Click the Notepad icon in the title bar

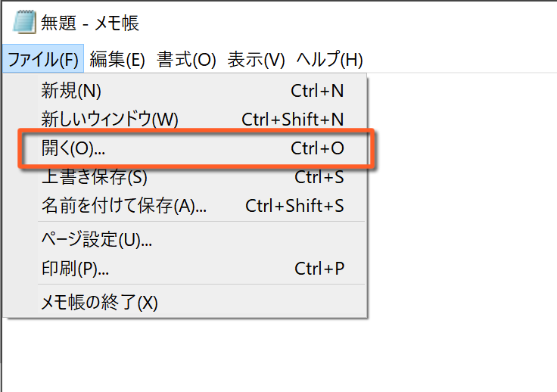tap(24, 22)
